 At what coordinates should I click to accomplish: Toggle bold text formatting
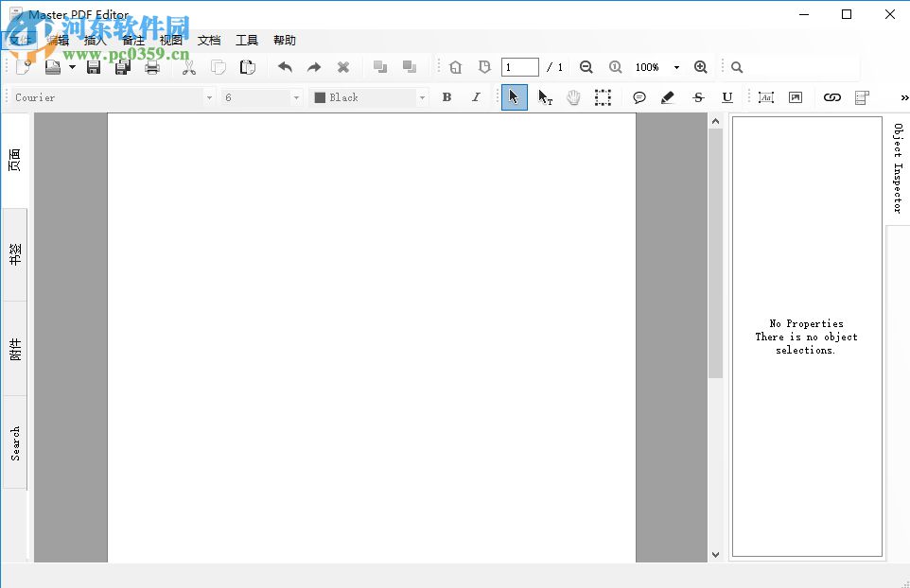[446, 96]
